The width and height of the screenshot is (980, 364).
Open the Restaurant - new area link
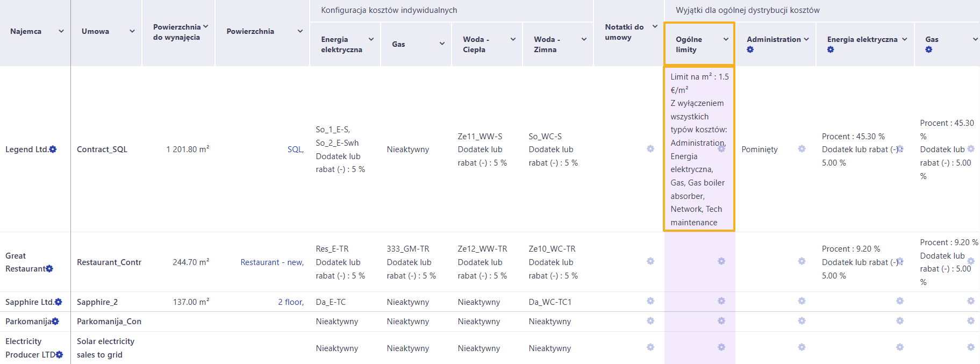[x=272, y=262]
